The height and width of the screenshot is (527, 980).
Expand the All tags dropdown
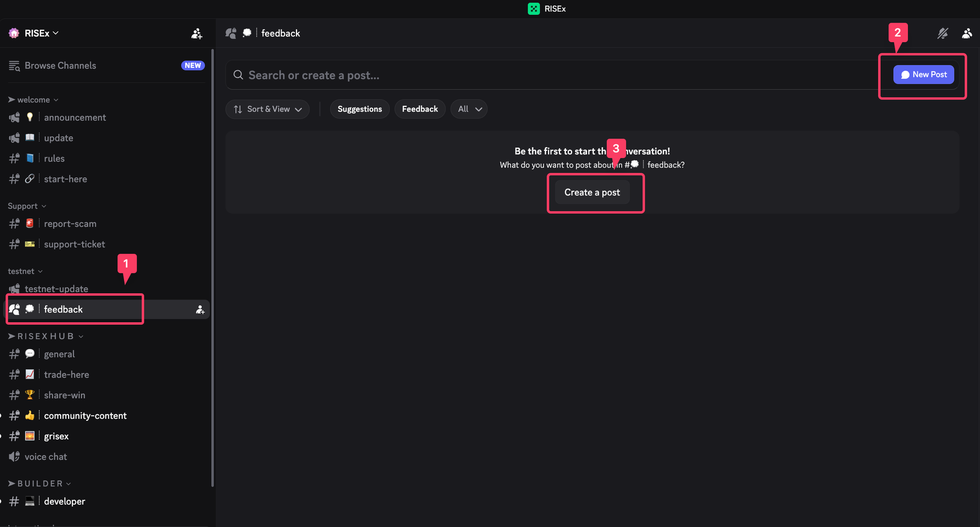pos(469,109)
